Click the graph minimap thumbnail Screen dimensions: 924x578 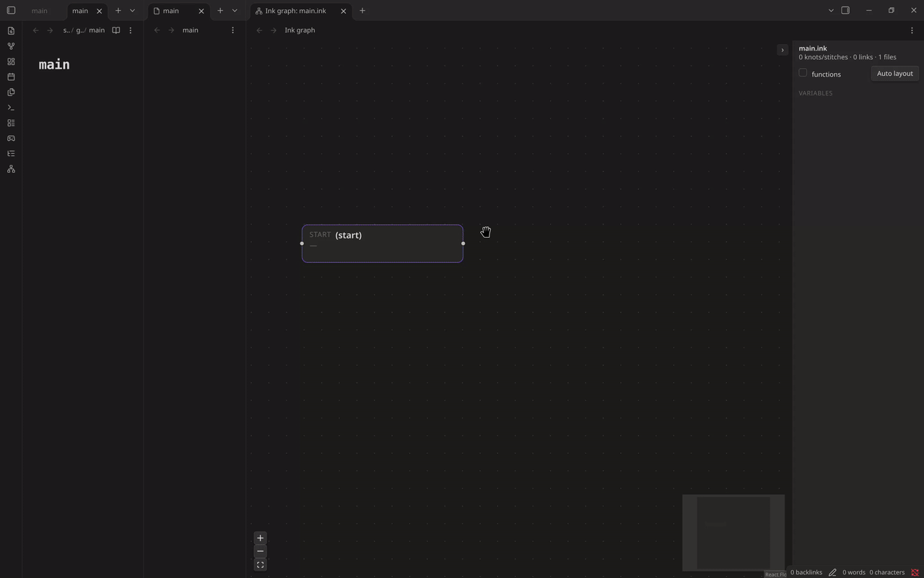(x=733, y=532)
